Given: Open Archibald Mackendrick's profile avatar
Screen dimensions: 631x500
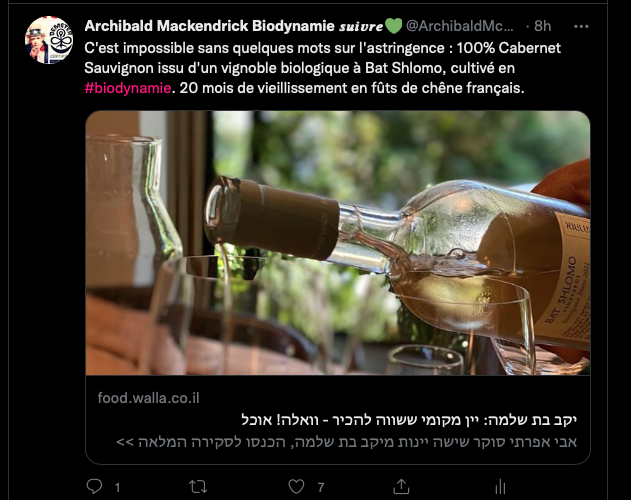Looking at the screenshot, I should tap(49, 40).
